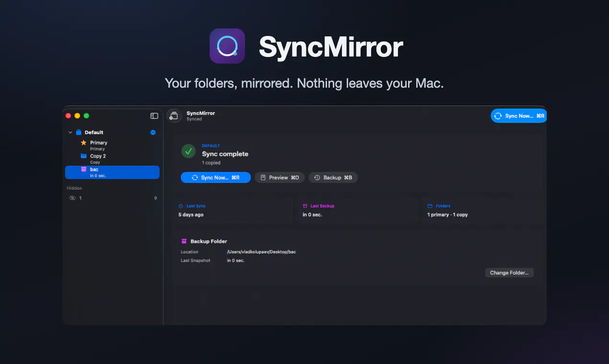Click the hidden count '0' in sidebar

155,198
